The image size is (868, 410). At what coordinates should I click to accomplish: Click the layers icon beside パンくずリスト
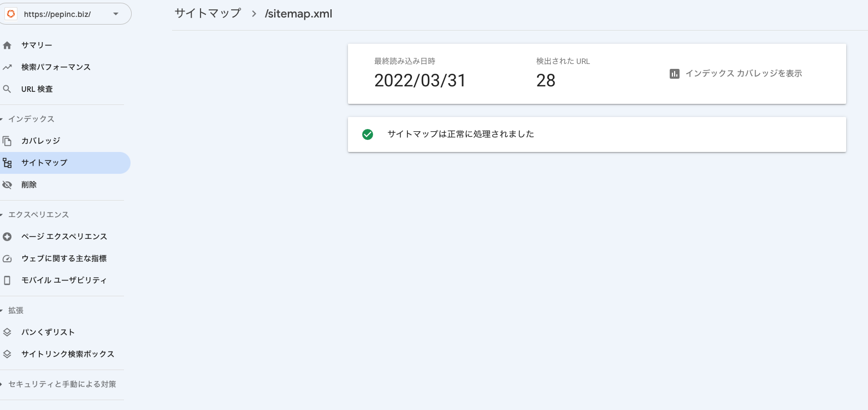pos(7,332)
